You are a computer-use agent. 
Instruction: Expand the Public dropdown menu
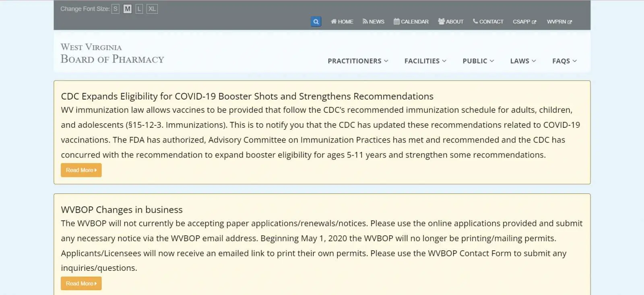pyautogui.click(x=478, y=61)
